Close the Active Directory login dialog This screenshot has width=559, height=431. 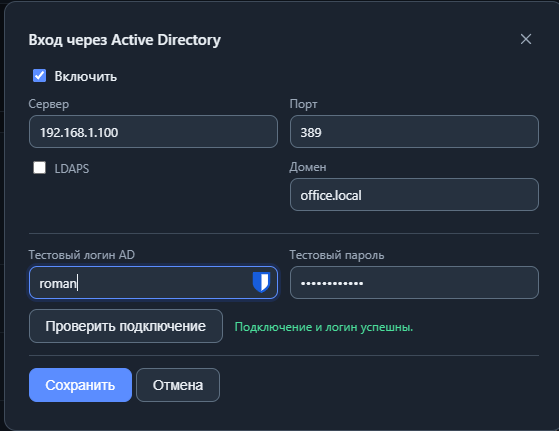[x=525, y=39]
